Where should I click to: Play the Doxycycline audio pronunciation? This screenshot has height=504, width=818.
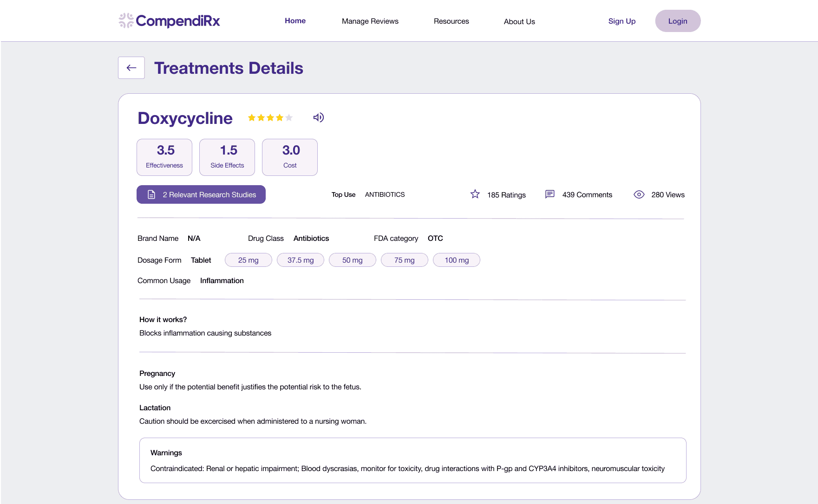(x=318, y=117)
